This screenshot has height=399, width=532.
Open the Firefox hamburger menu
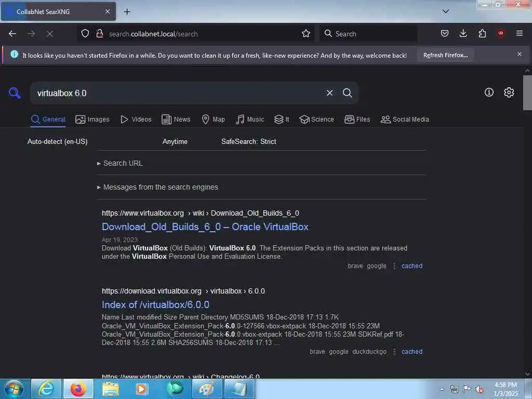pos(520,33)
